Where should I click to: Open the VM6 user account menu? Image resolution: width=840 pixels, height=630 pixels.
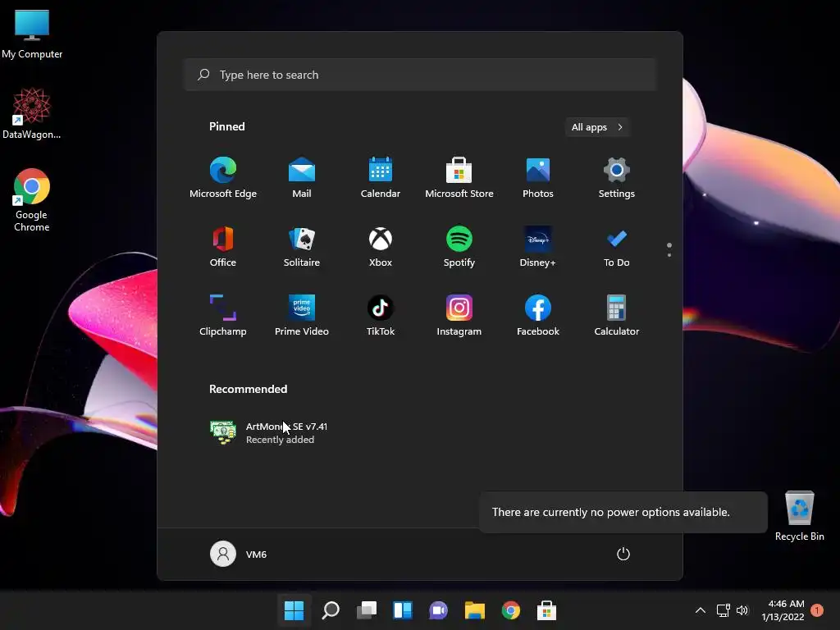(x=239, y=554)
